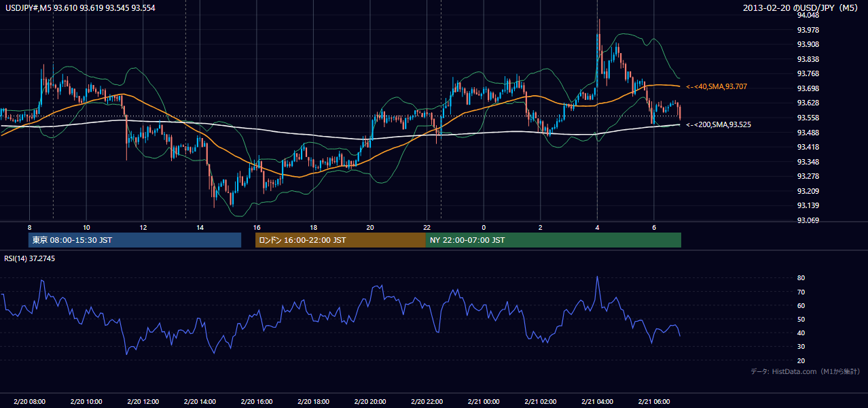Image resolution: width=868 pixels, height=408 pixels.
Task: Click price axis value 93.838
Action: pyautogui.click(x=808, y=60)
